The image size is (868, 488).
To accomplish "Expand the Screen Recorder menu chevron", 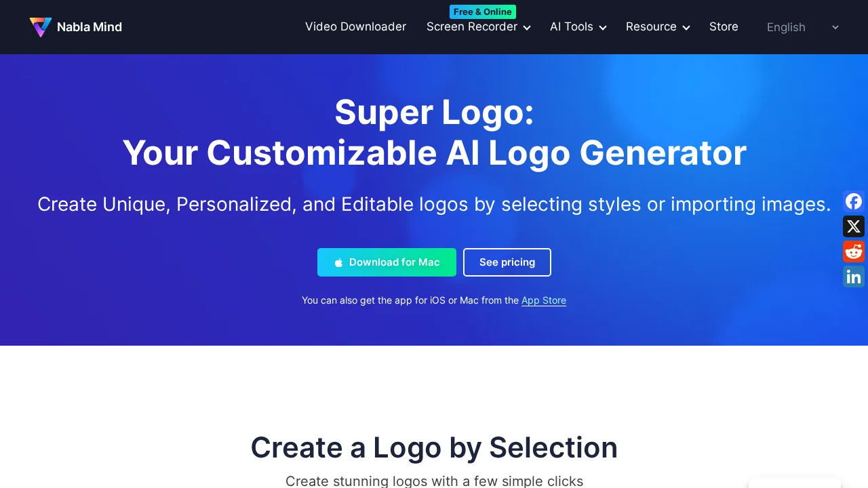I will (527, 28).
